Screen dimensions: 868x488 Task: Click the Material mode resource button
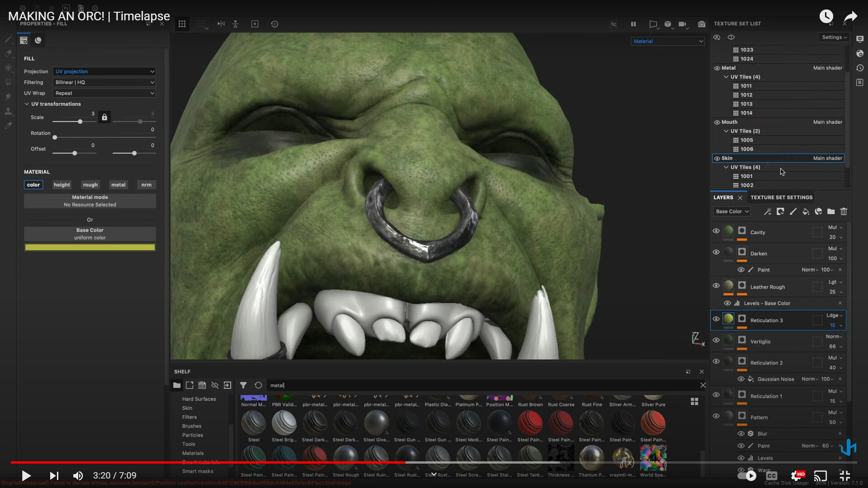(90, 201)
